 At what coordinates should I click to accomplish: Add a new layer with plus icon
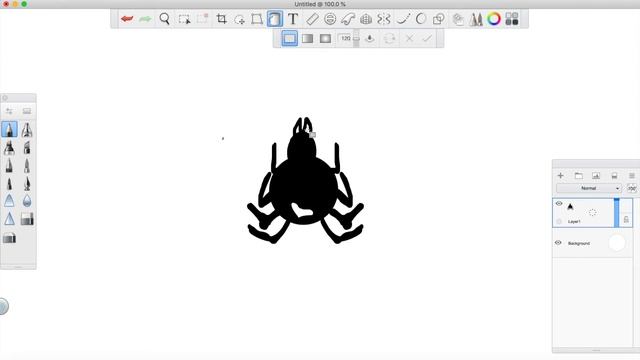[560, 176]
